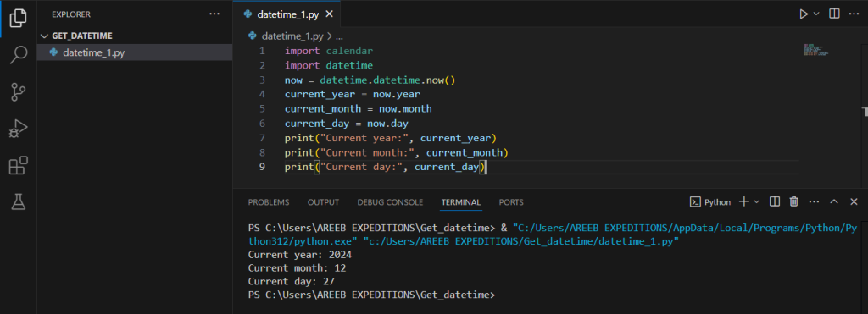Open terminal panel more actions ellipsis
Viewport: 868px width, 314px height.
point(814,201)
